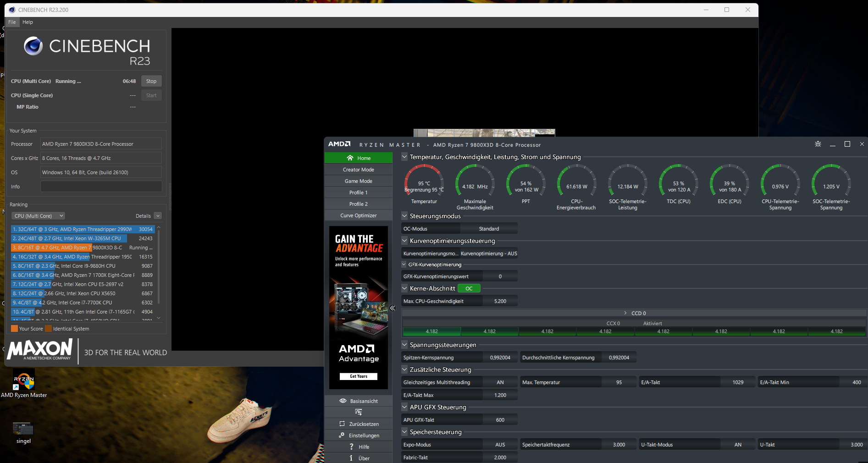Toggle Expo-Modus AUS value
Image resolution: width=868 pixels, height=463 pixels.
[x=500, y=445]
